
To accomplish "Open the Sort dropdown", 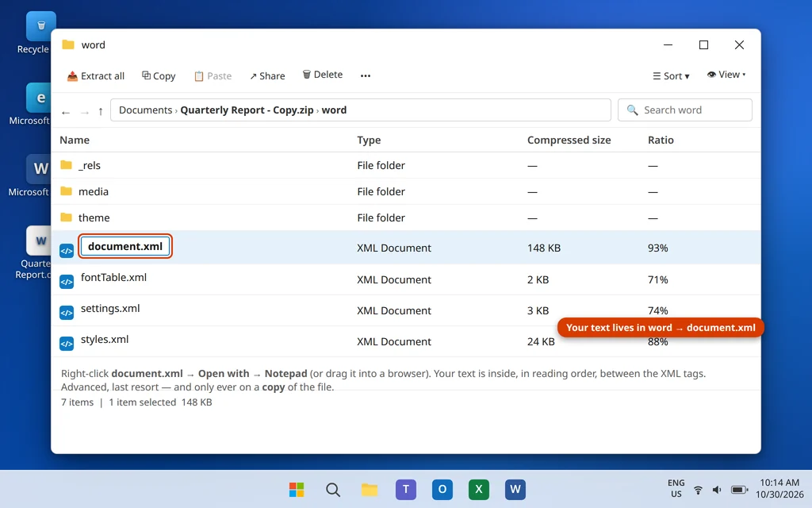I will 671,75.
